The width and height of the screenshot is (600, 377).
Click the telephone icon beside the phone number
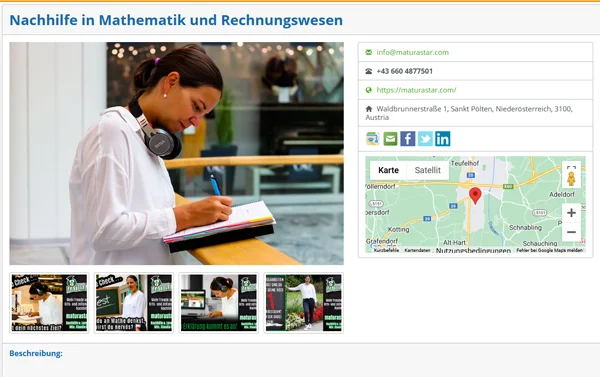coord(368,71)
